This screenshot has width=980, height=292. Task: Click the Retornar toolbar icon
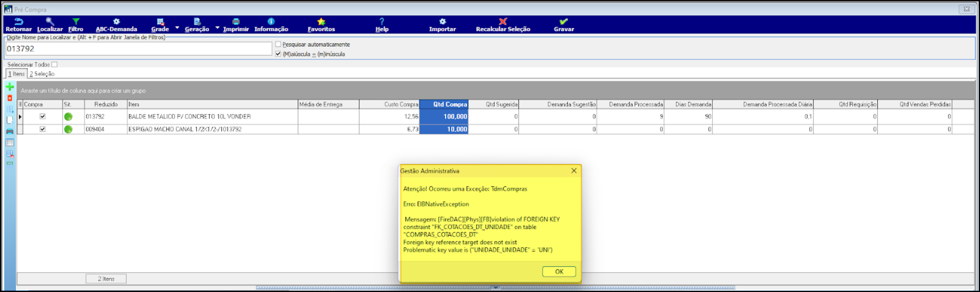pyautogui.click(x=18, y=22)
